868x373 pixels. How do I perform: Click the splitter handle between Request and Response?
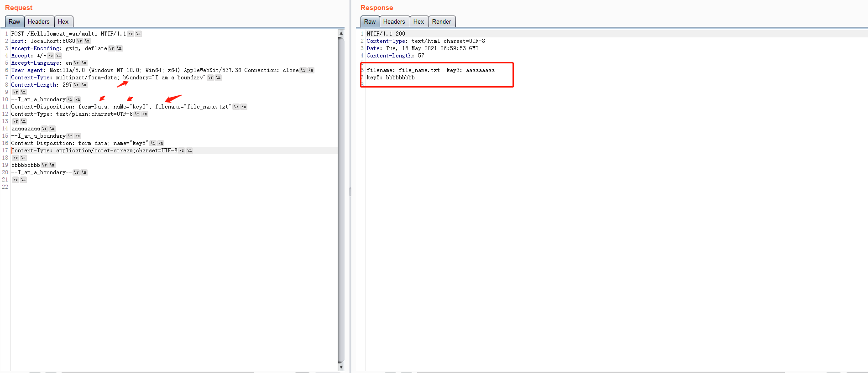click(x=350, y=192)
